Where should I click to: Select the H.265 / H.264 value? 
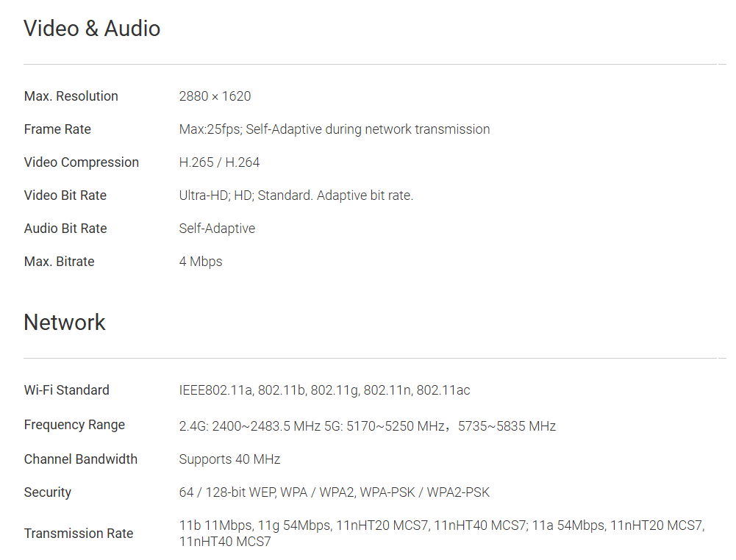[219, 162]
